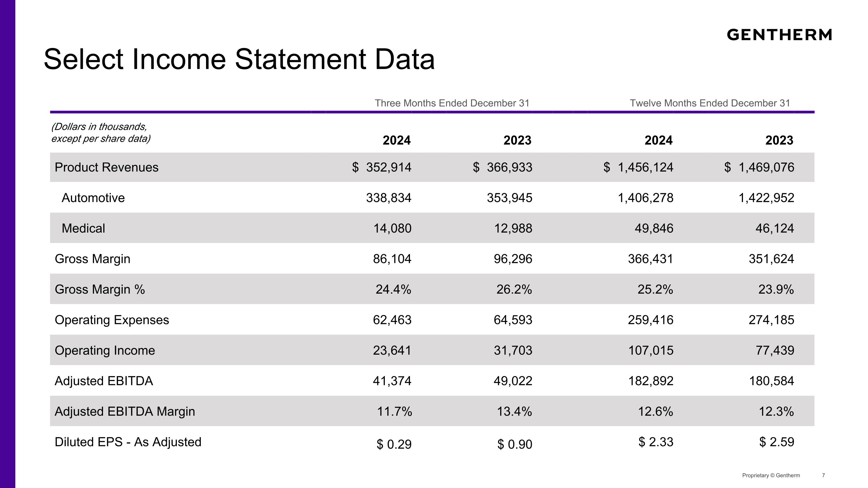Click the Gentherm logo
The height and width of the screenshot is (488, 868).
coord(779,35)
